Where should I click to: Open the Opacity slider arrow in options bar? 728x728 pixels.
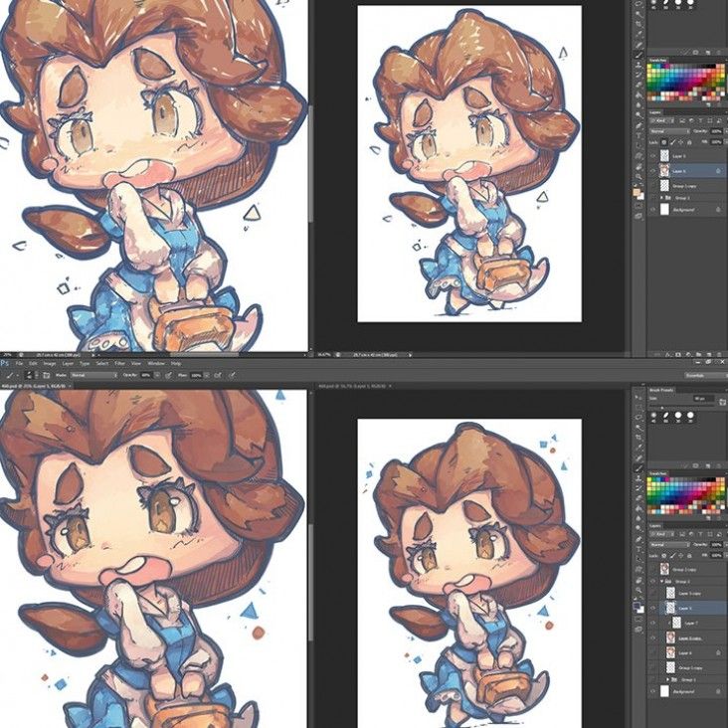coord(157,375)
